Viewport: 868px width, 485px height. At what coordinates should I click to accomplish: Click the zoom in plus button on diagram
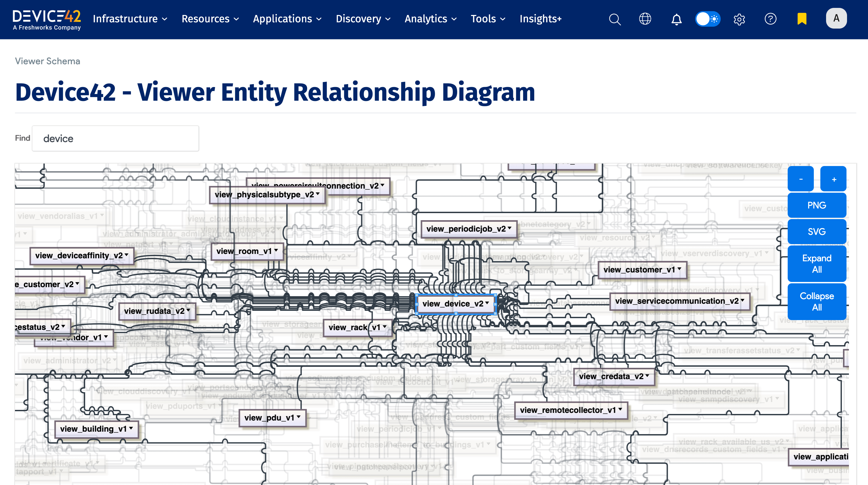833,179
